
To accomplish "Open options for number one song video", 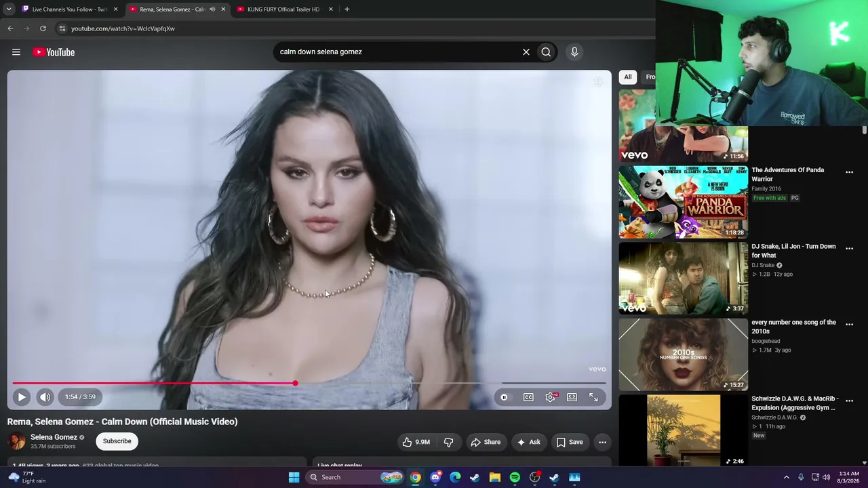I will click(849, 324).
